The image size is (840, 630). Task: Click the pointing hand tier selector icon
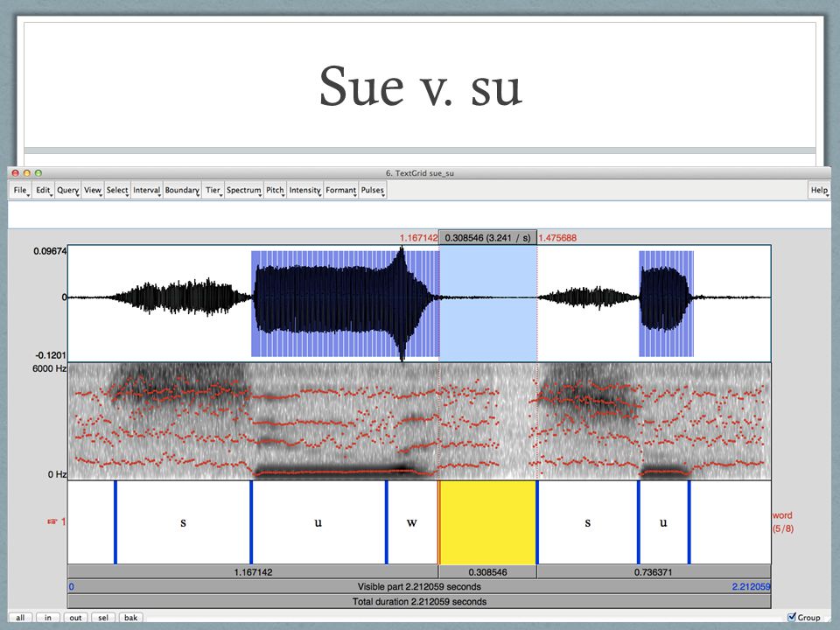(52, 521)
